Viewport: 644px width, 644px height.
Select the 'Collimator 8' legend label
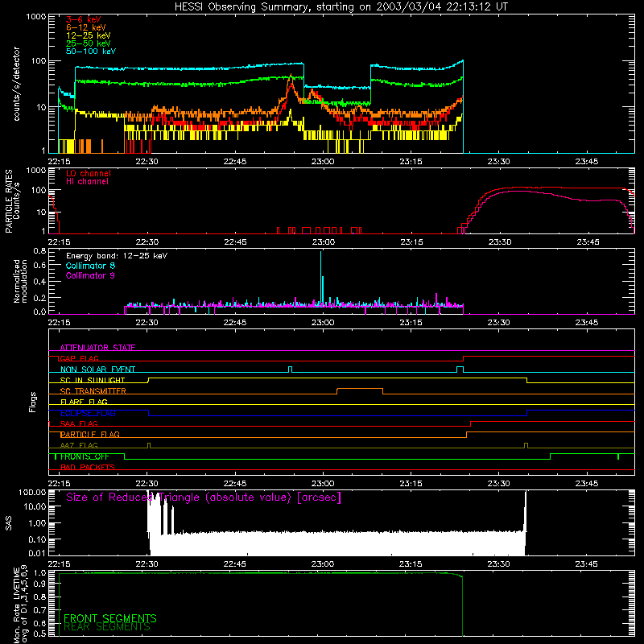pyautogui.click(x=90, y=266)
